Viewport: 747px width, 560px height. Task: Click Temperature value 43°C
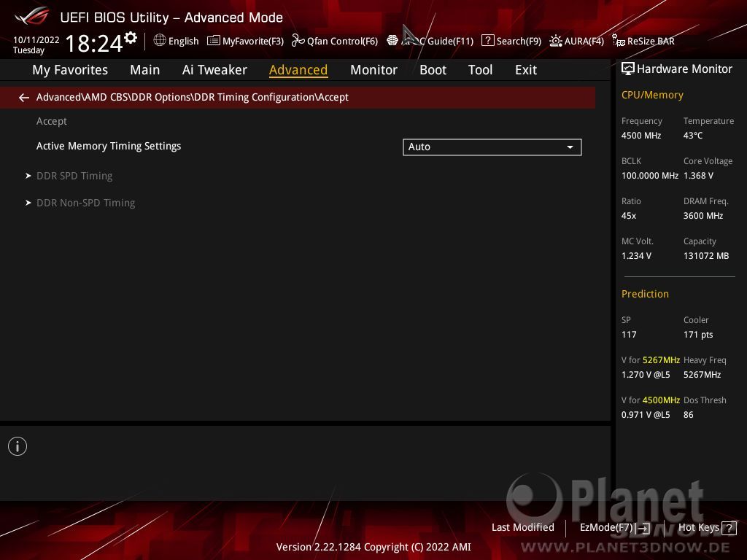[693, 136]
